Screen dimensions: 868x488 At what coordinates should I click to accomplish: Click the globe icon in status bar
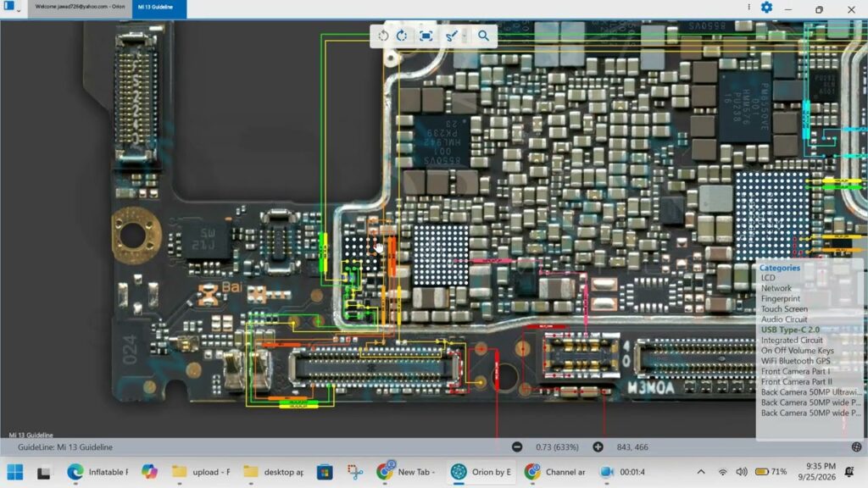(856, 447)
